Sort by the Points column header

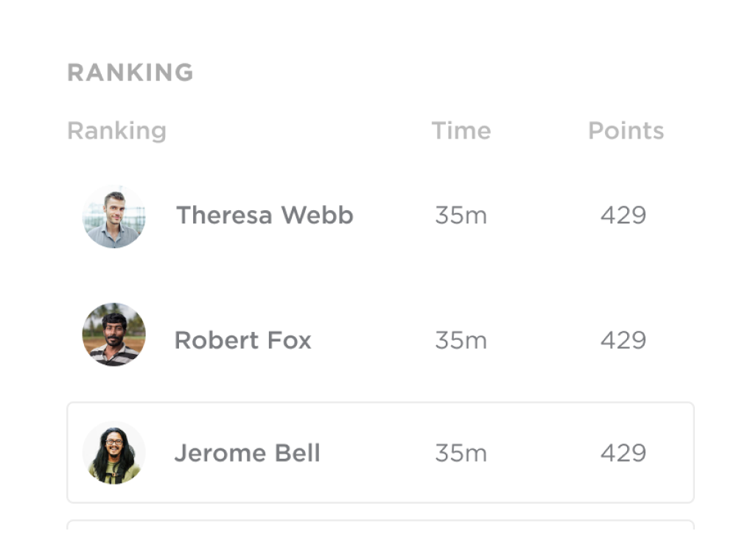(x=626, y=131)
